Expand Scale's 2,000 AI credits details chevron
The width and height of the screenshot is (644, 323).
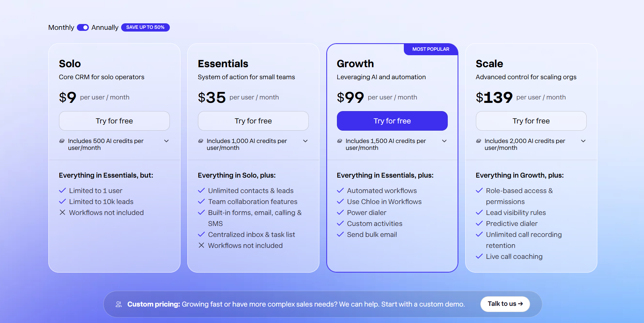pos(583,141)
